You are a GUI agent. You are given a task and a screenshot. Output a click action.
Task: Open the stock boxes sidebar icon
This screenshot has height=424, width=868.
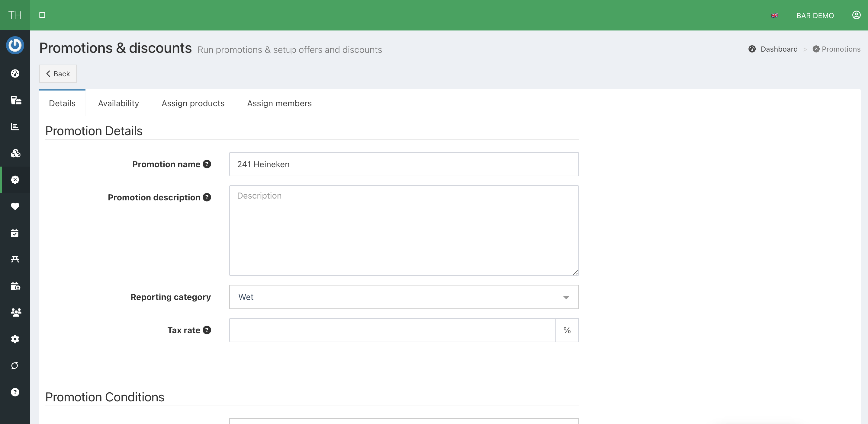[15, 153]
